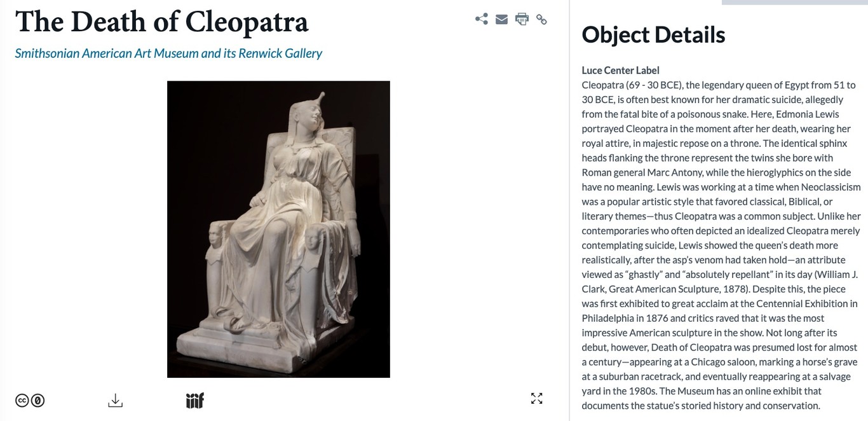Click the share icon
The image size is (868, 421).
pos(482,19)
